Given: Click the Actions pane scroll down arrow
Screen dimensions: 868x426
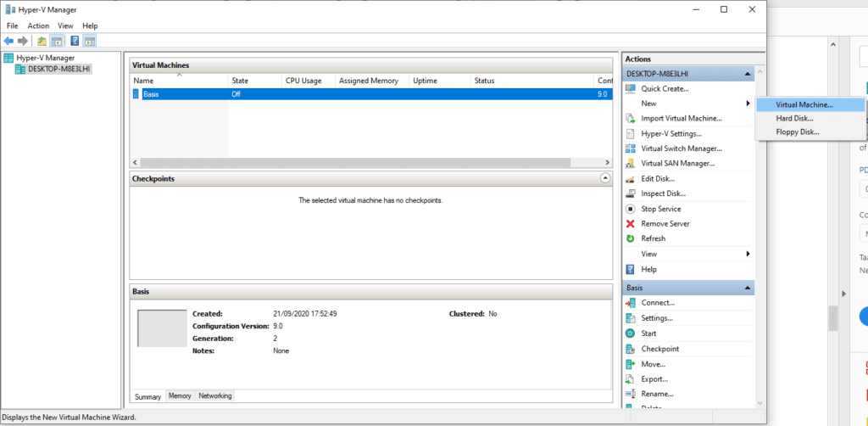Looking at the screenshot, I should tap(759, 403).
